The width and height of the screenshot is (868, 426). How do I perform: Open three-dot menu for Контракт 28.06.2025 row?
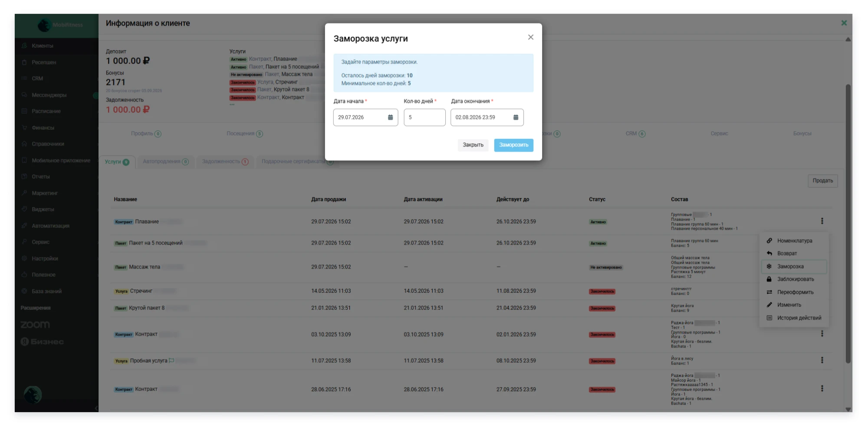pyautogui.click(x=822, y=389)
